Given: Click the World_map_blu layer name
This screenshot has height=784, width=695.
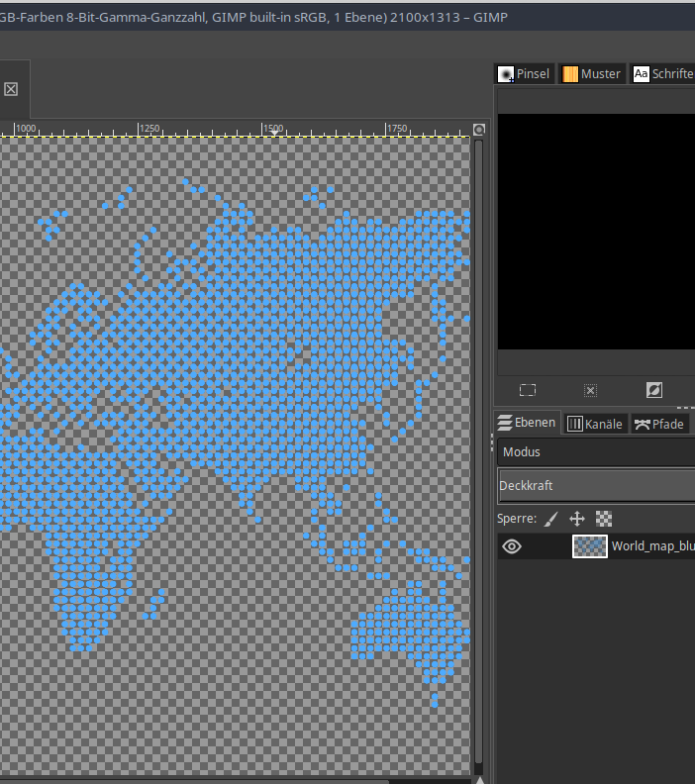Looking at the screenshot, I should [x=652, y=546].
